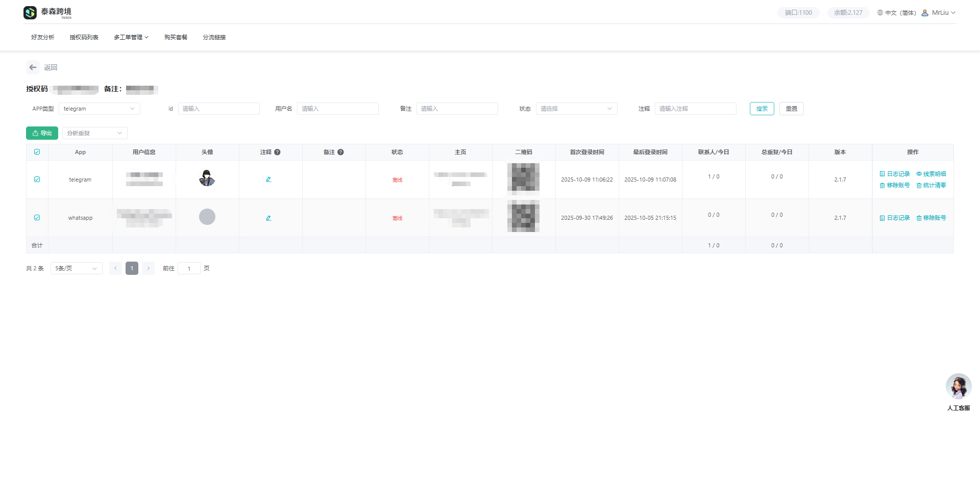
Task: Click the back arrow icon
Action: click(33, 67)
